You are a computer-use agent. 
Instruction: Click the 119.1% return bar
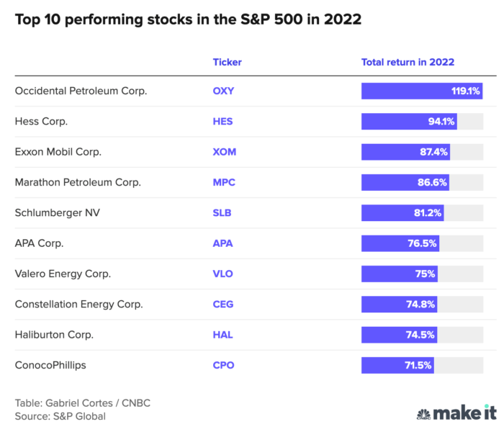tap(422, 91)
